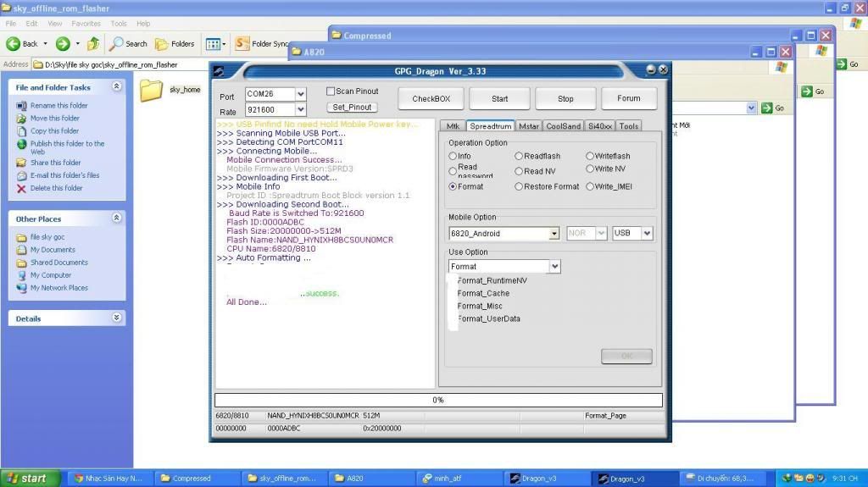Switch to the Mstar tab
This screenshot has height=487, width=868.
529,126
